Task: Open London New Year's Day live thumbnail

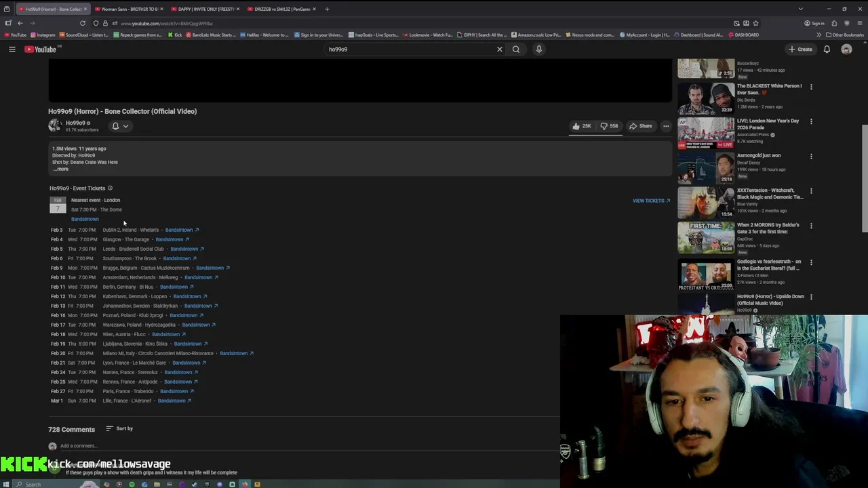Action: 706,133
